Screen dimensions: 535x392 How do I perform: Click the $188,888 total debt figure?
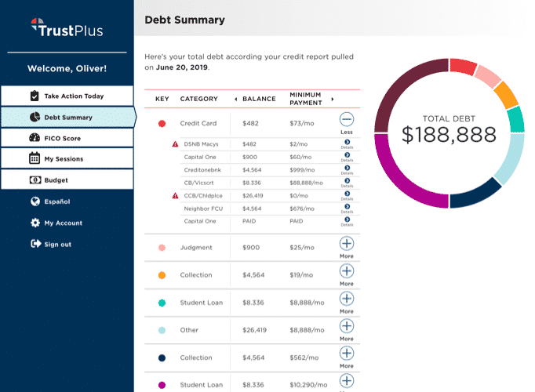click(449, 135)
